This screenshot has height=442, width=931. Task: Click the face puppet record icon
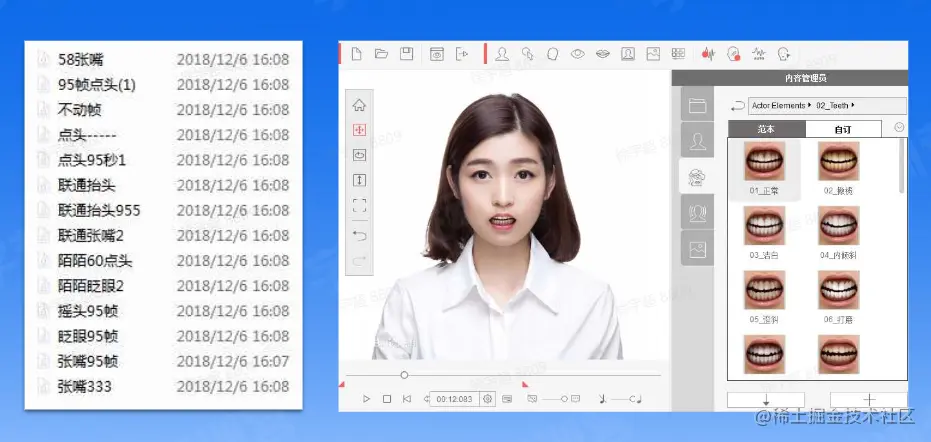pos(734,54)
